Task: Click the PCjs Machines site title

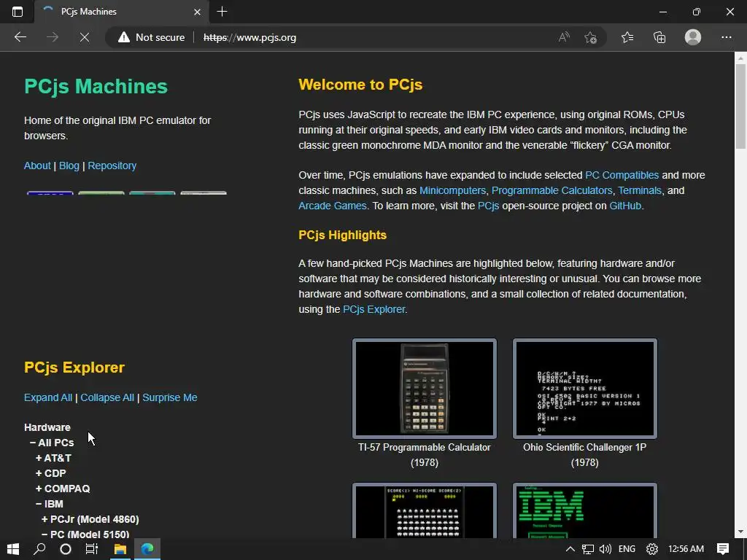Action: pyautogui.click(x=96, y=87)
